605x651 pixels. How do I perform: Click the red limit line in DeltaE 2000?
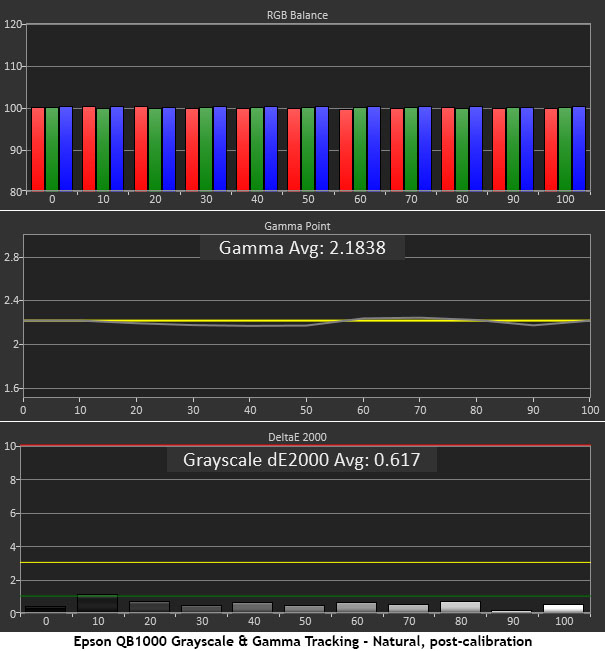tap(305, 445)
